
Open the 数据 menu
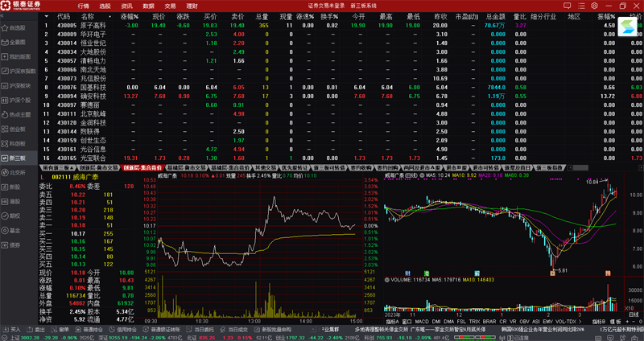tap(149, 6)
